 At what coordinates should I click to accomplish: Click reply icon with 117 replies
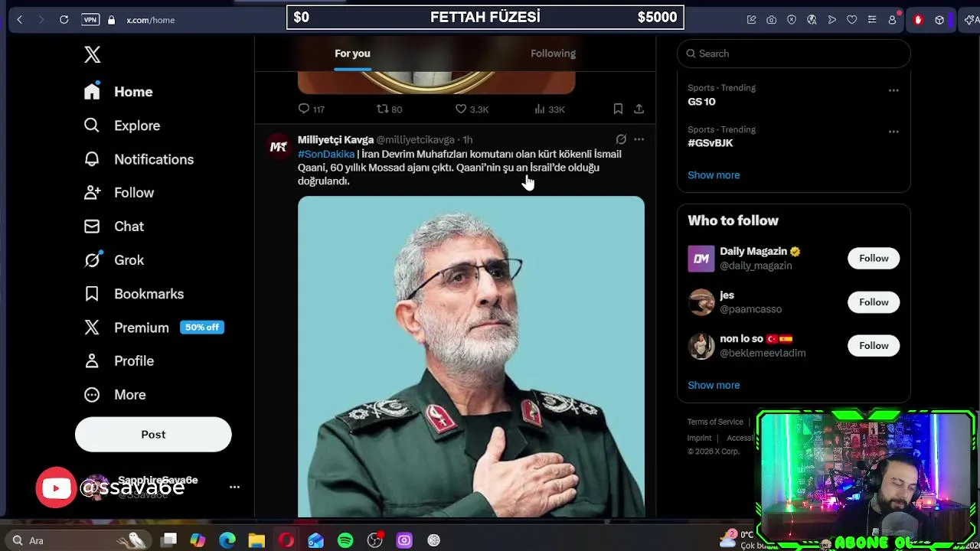click(x=311, y=109)
